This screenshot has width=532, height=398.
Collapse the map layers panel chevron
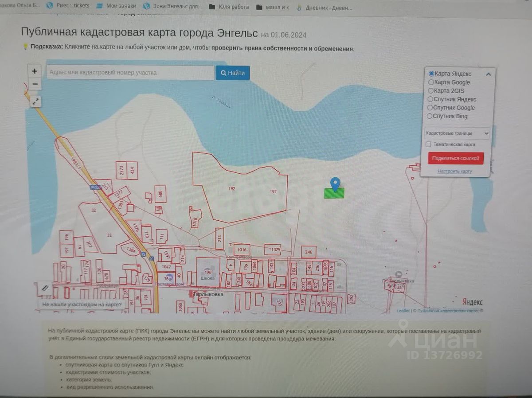point(488,74)
